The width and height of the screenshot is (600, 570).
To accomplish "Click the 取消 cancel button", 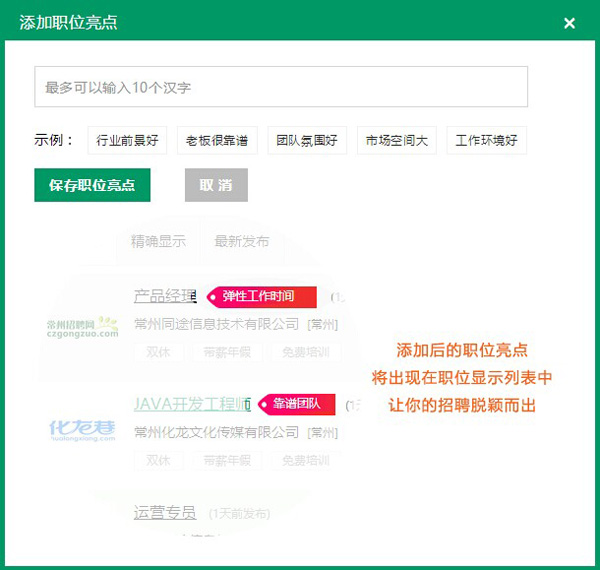I will pos(216,185).
